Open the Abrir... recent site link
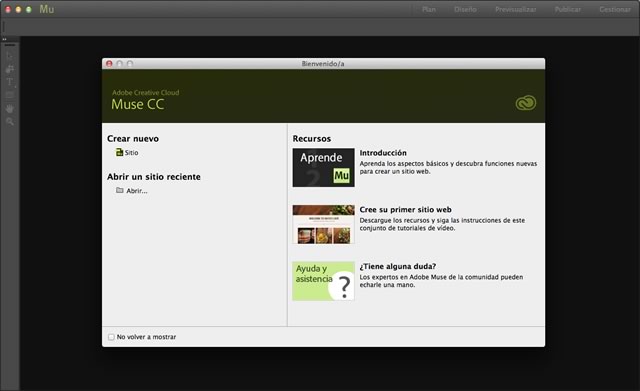The image size is (640, 391). 137,191
